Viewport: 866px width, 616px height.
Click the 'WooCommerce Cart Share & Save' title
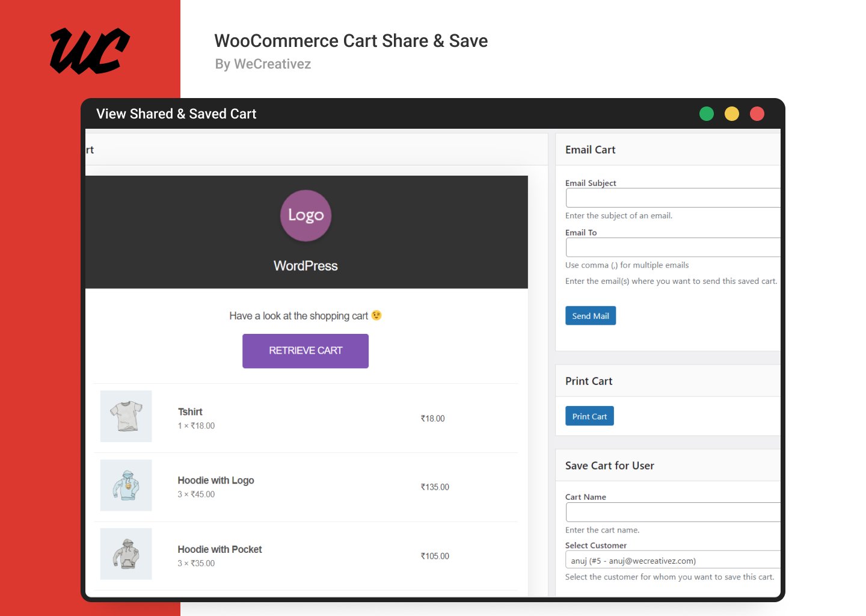tap(351, 41)
